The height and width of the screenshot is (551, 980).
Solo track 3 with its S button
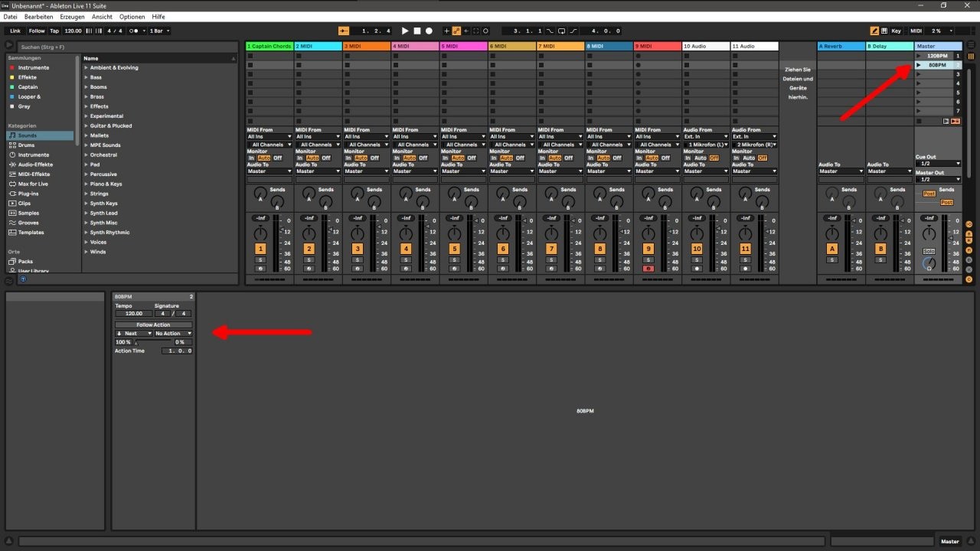[x=358, y=260]
